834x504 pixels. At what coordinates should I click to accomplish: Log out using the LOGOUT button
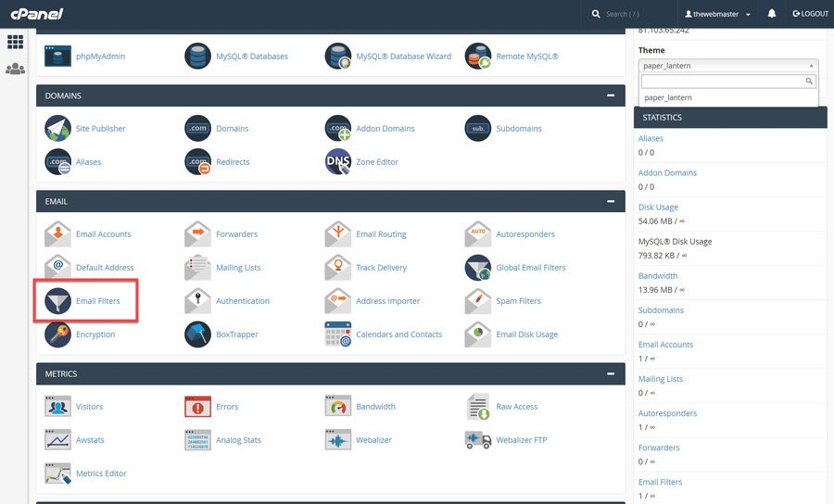[810, 14]
